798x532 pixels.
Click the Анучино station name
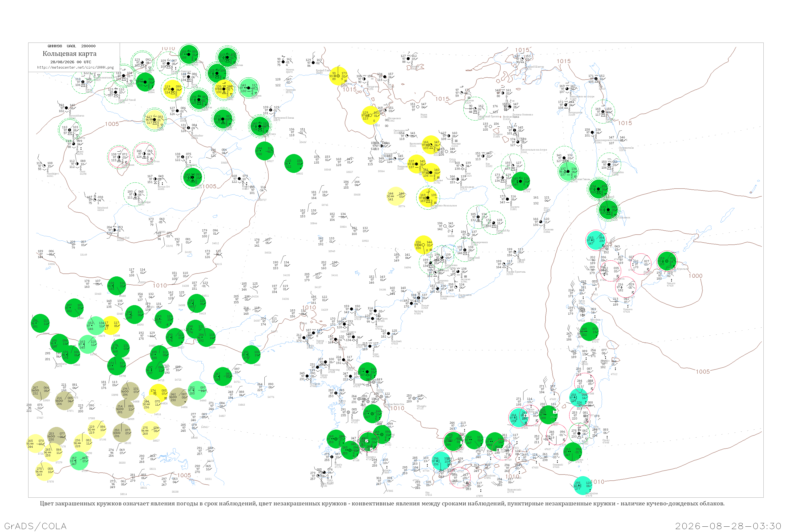[x=465, y=279]
